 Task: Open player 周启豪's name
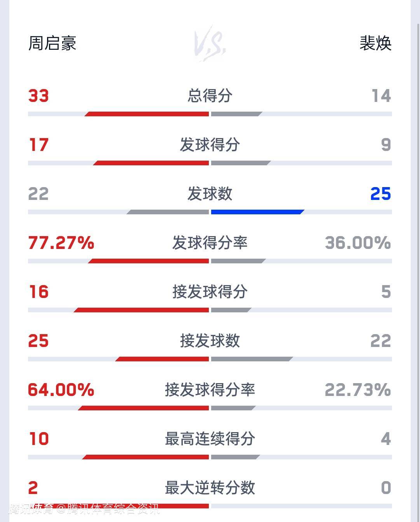(x=52, y=43)
